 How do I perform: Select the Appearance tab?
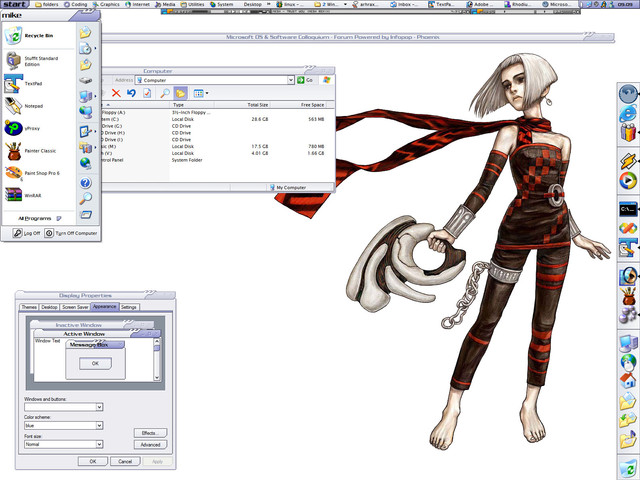104,307
